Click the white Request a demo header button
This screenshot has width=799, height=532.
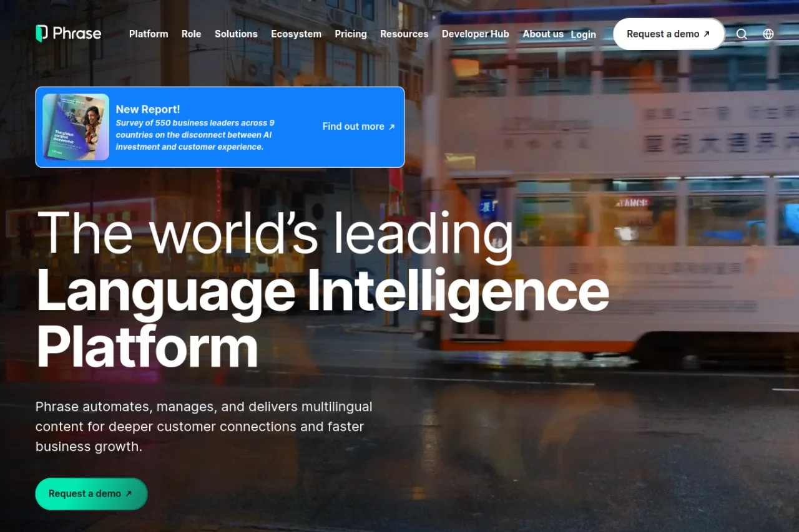click(669, 34)
